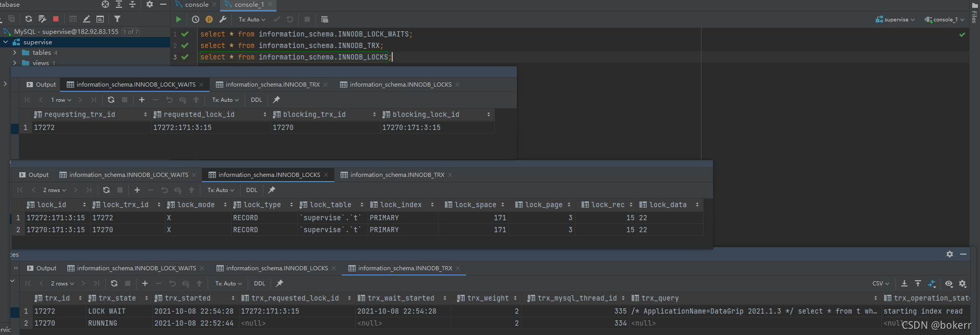Open the '1 row' page size dropdown
This screenshot has width=980, height=335.
pyautogui.click(x=61, y=100)
